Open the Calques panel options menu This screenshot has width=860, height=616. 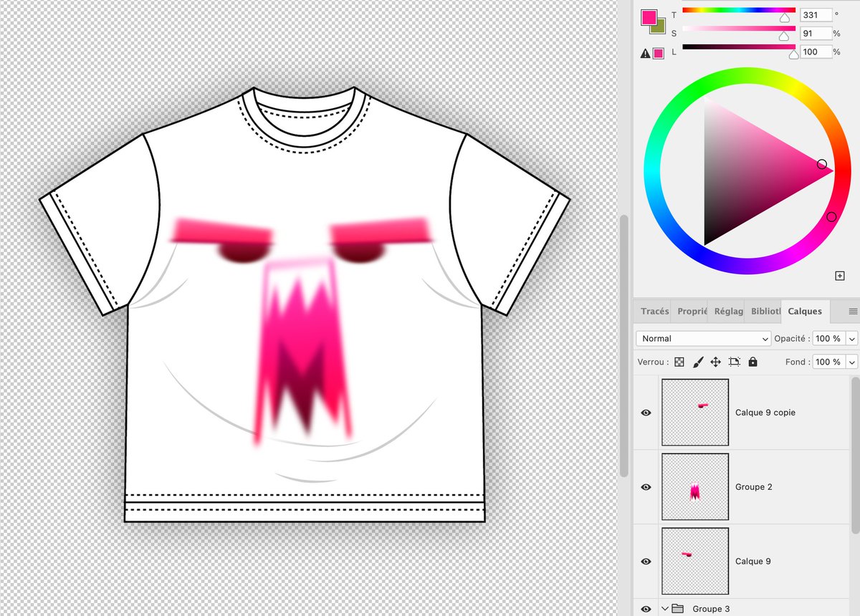[853, 312]
